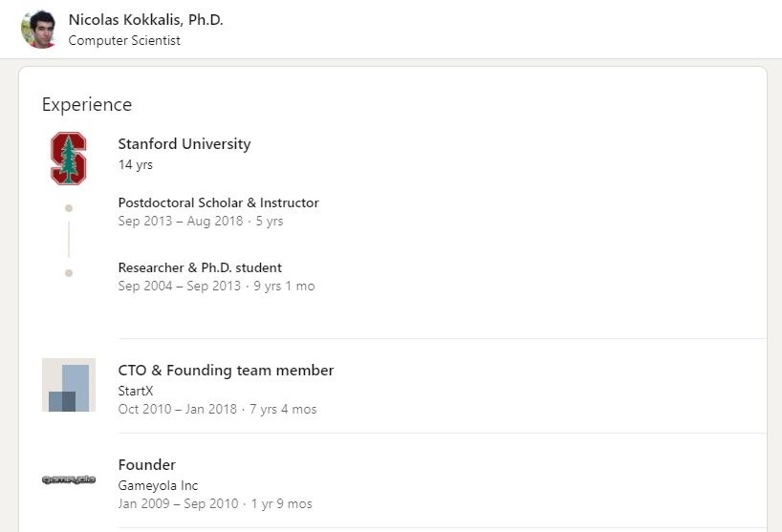Click the Experience section heading

tap(87, 105)
